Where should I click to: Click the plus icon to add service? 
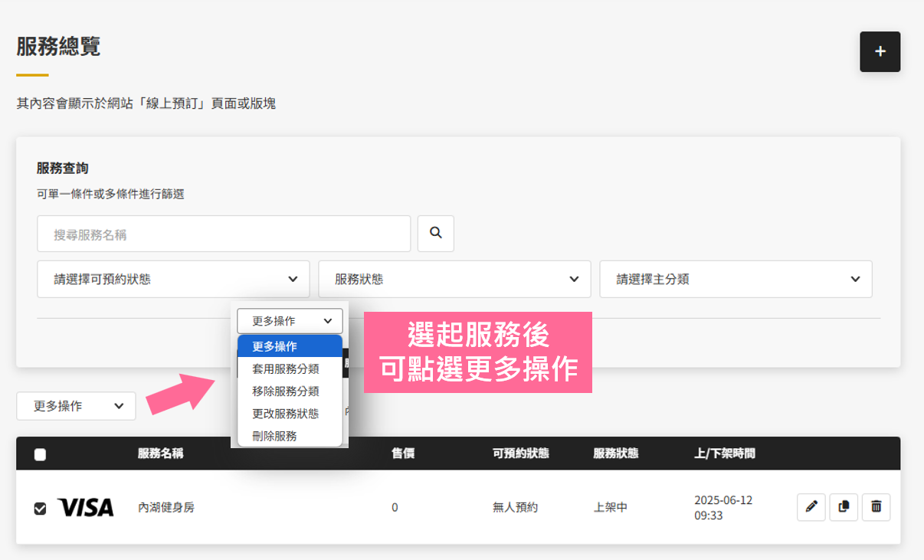[880, 52]
